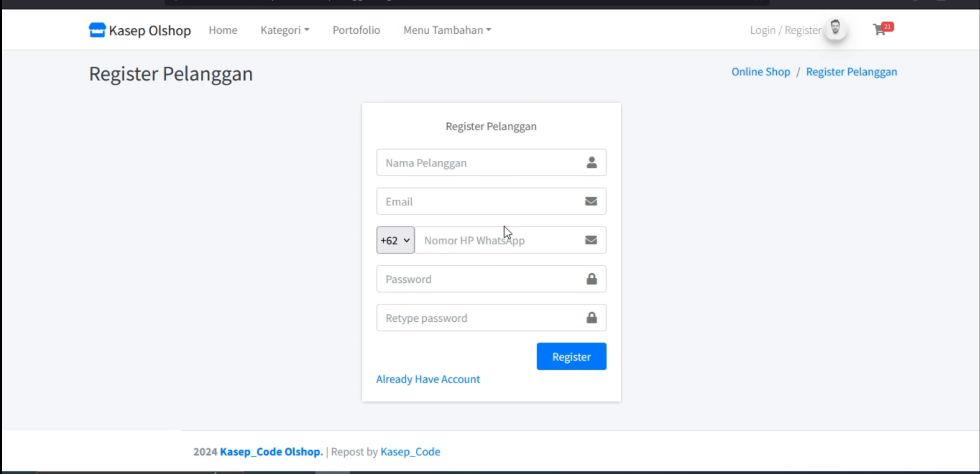The height and width of the screenshot is (474, 980).
Task: Open the Kasep_Code repost footer link
Action: 410,452
